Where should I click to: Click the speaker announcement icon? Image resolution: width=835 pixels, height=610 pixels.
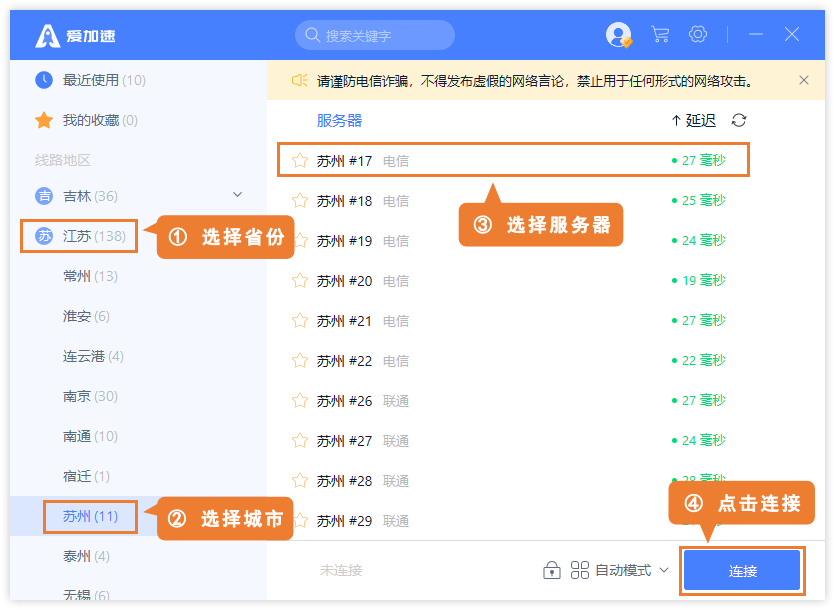(300, 80)
